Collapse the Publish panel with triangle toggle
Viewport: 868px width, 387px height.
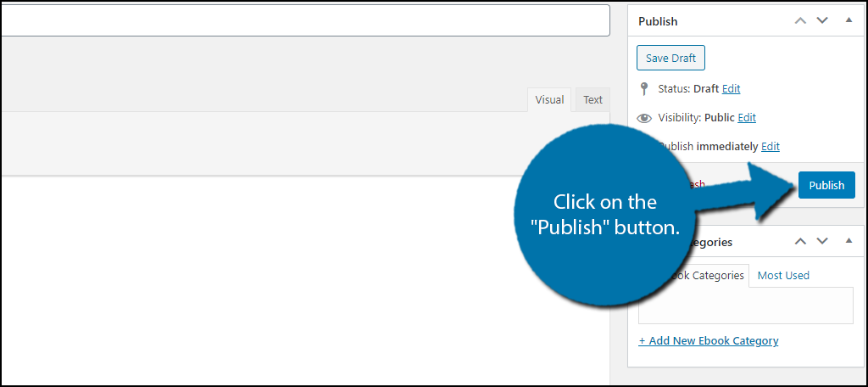[x=849, y=20]
